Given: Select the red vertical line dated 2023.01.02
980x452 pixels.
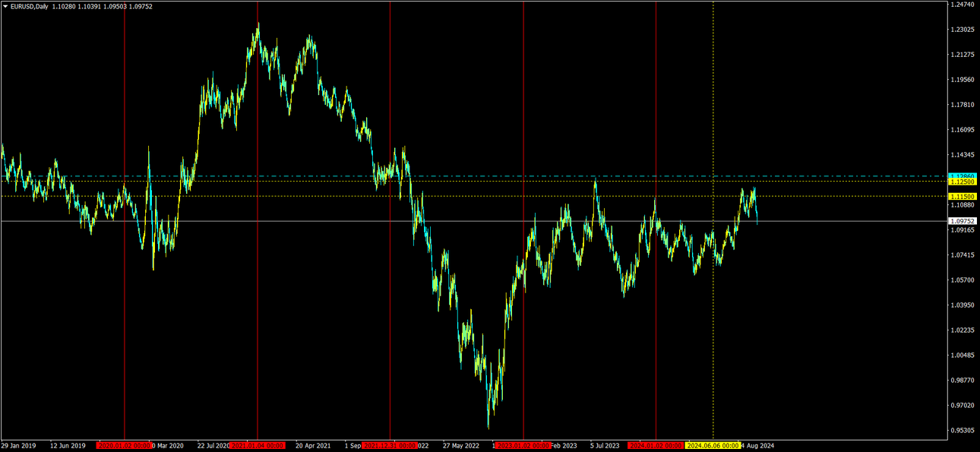Looking at the screenshot, I should [x=523, y=220].
